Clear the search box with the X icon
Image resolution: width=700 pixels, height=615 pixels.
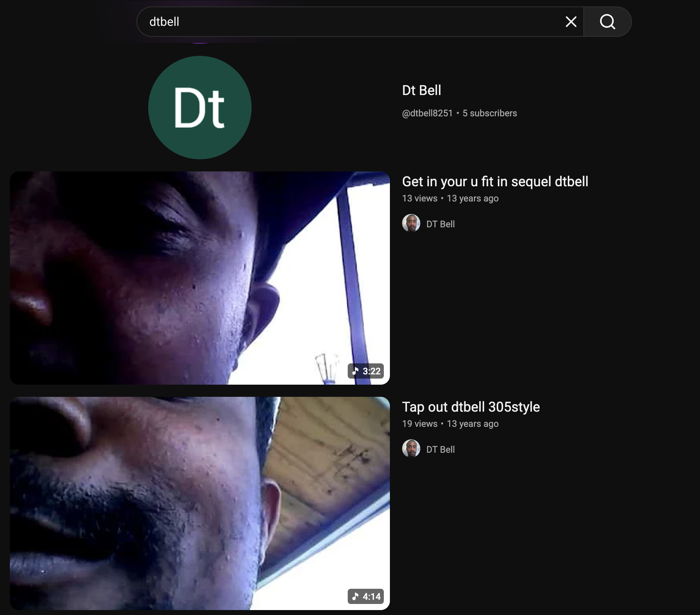pyautogui.click(x=571, y=22)
